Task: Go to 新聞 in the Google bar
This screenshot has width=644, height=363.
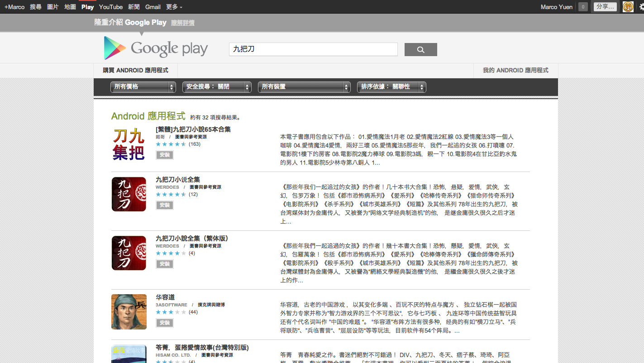Action: [x=134, y=7]
